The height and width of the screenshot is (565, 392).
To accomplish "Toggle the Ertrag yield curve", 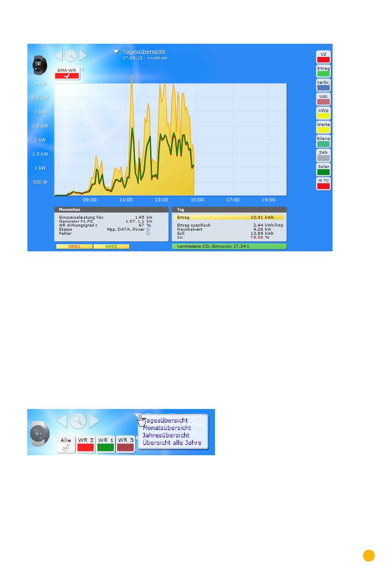I will 324,71.
